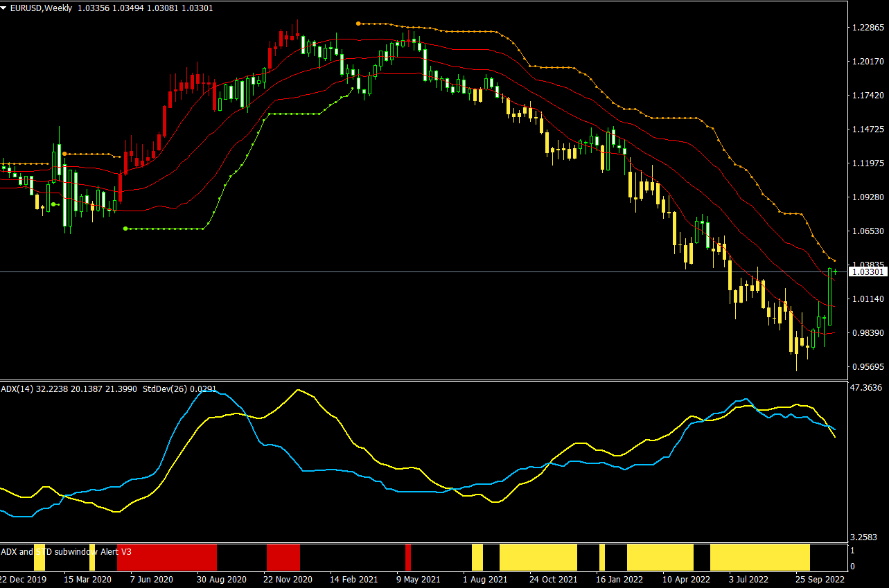Viewport: 889px width, 588px height.
Task: Click the date label 30 Aug 2020
Action: [222, 579]
